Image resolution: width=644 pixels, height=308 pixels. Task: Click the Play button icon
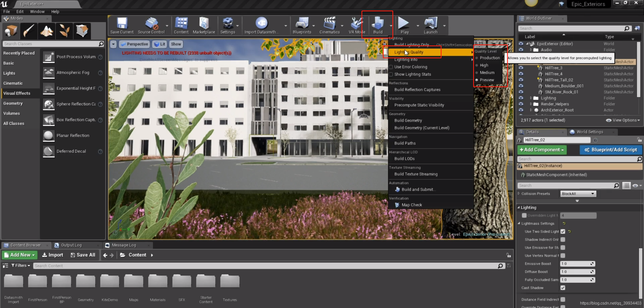click(404, 25)
